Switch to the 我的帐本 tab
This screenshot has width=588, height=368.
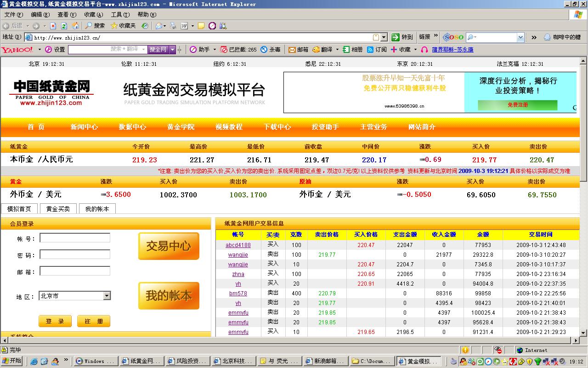point(97,209)
